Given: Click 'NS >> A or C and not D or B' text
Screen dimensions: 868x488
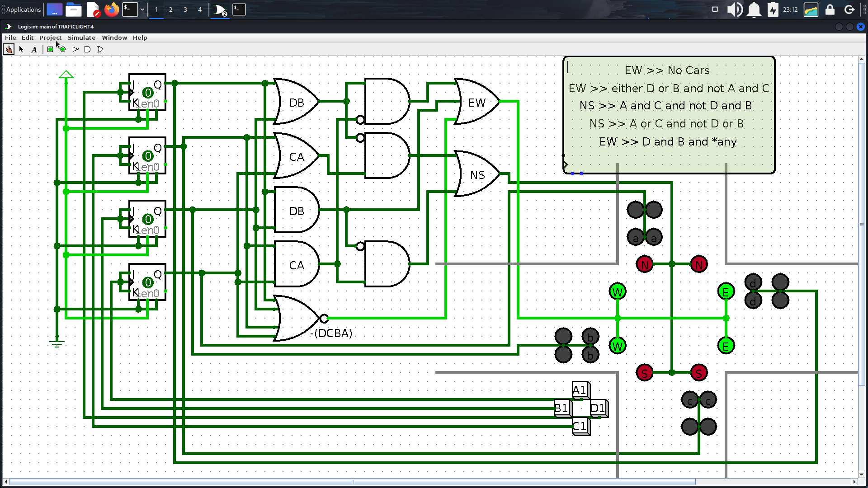Looking at the screenshot, I should tap(667, 123).
